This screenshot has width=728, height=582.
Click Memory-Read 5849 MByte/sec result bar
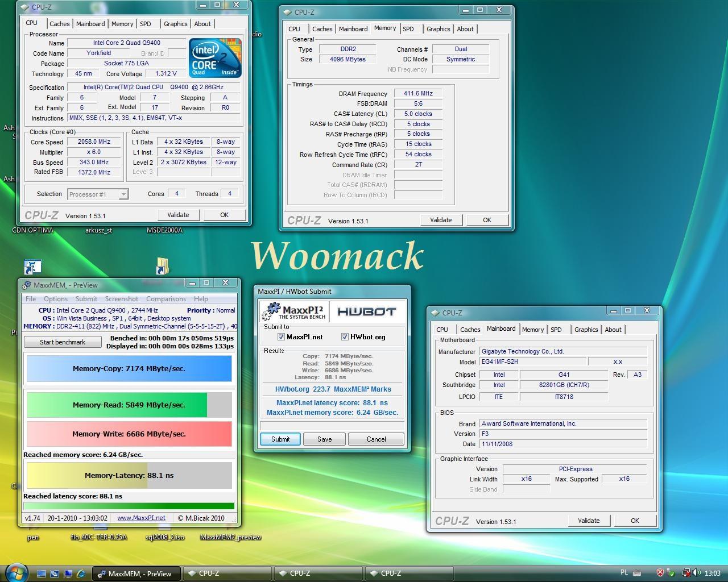click(x=129, y=405)
